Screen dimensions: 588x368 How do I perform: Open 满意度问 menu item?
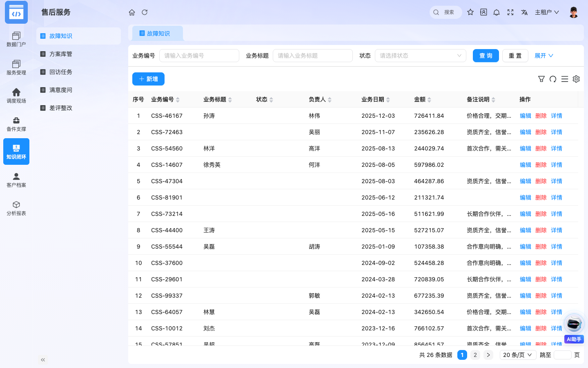point(78,90)
